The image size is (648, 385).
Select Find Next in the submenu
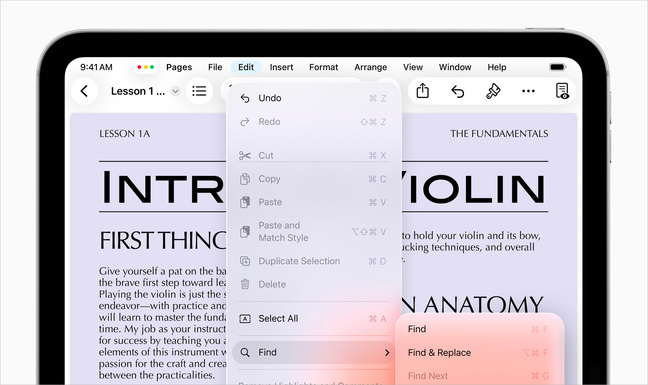point(479,376)
